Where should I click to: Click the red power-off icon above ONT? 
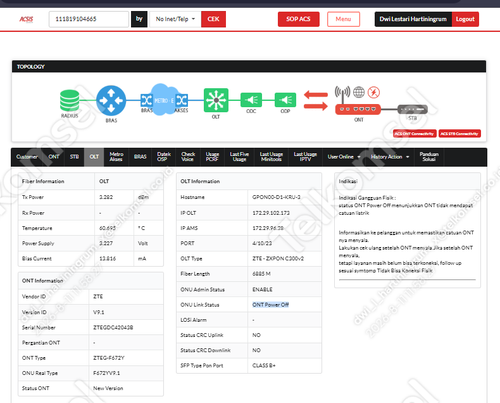374,92
